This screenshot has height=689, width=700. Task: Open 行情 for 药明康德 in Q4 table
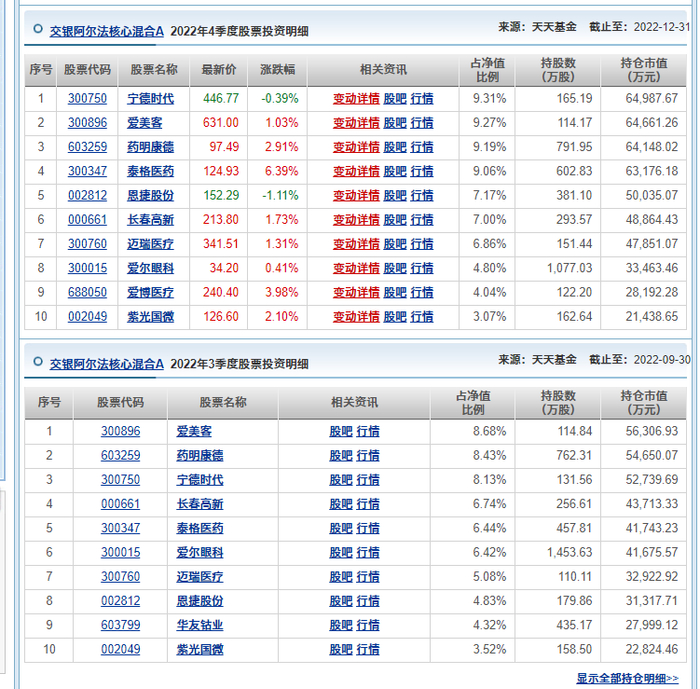click(421, 147)
